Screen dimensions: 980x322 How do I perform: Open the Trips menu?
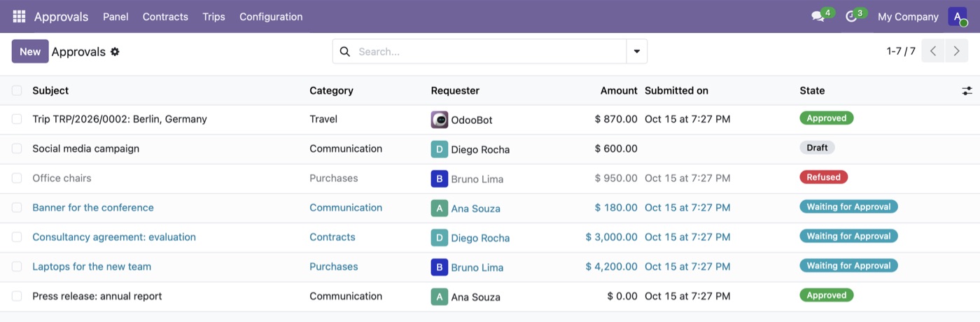pyautogui.click(x=213, y=17)
